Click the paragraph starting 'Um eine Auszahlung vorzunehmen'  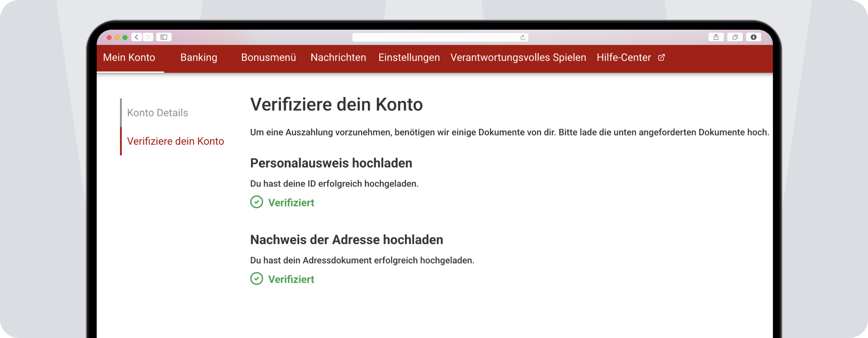[510, 132]
